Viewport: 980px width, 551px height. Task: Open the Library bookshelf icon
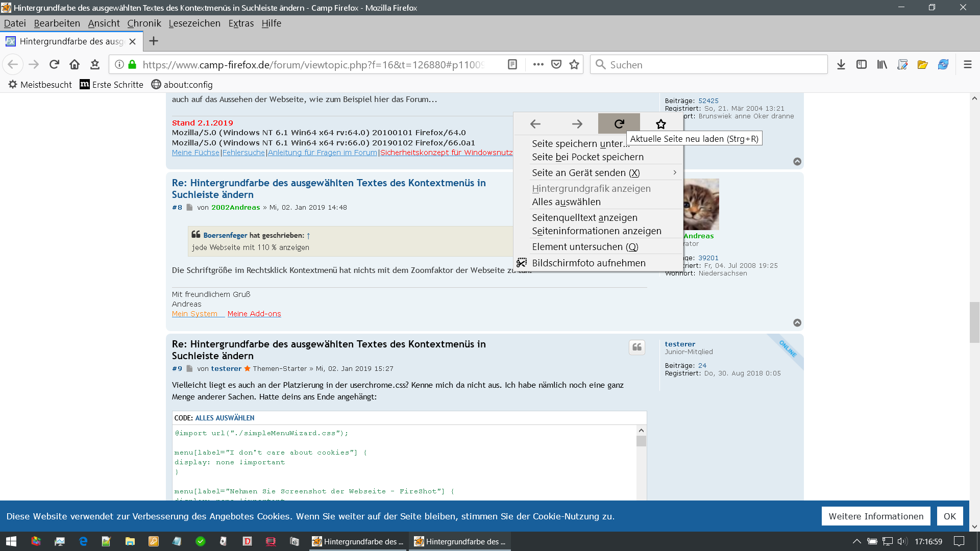[x=882, y=64]
